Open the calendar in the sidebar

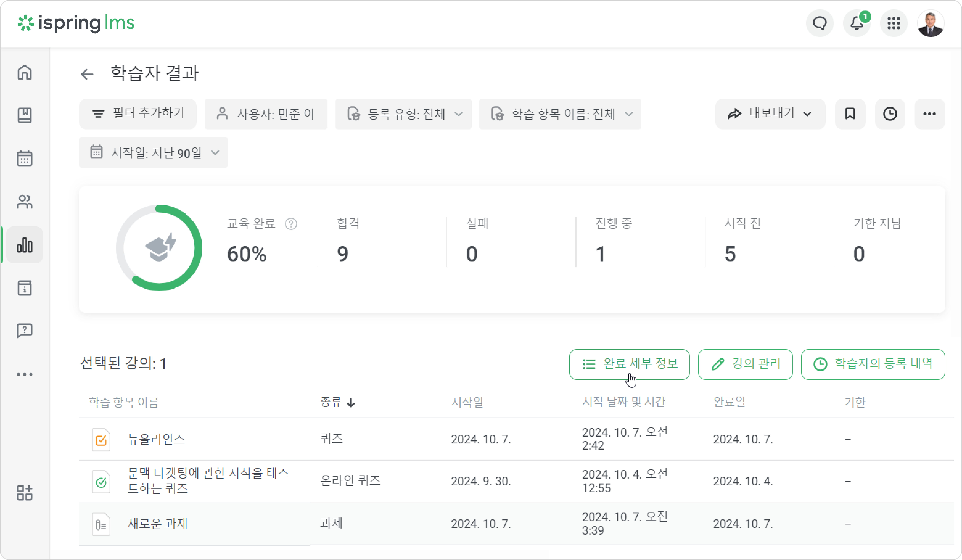tap(25, 158)
